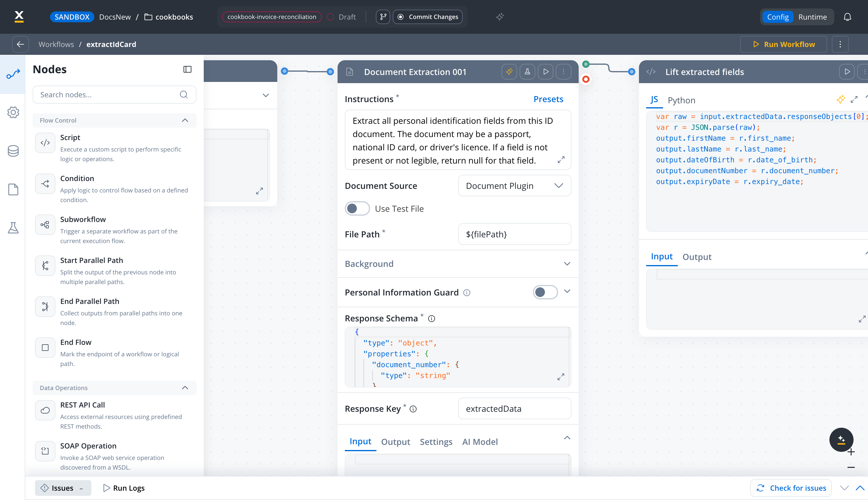The width and height of the screenshot is (868, 500).
Task: Open the database sidebar icon
Action: (13, 151)
